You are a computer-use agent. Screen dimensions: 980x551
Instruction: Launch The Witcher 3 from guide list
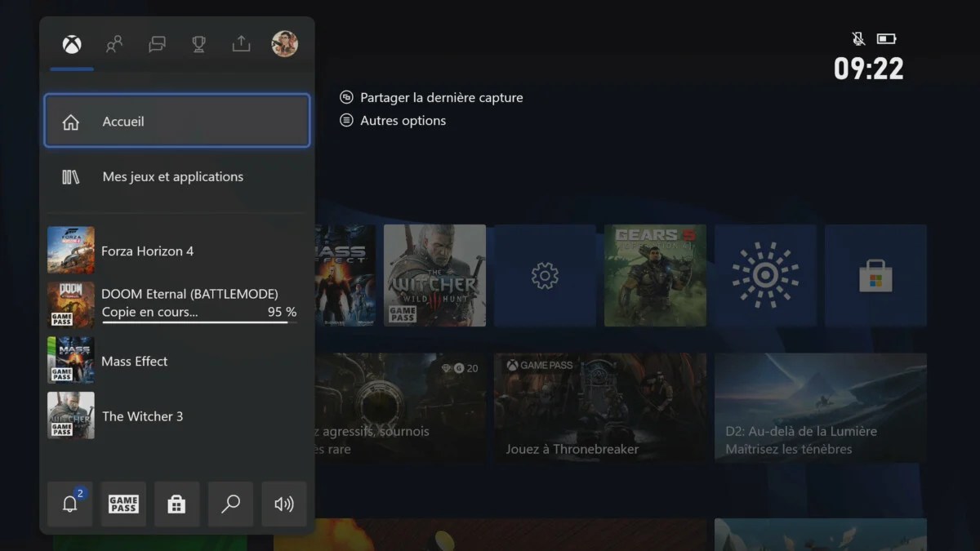(177, 415)
